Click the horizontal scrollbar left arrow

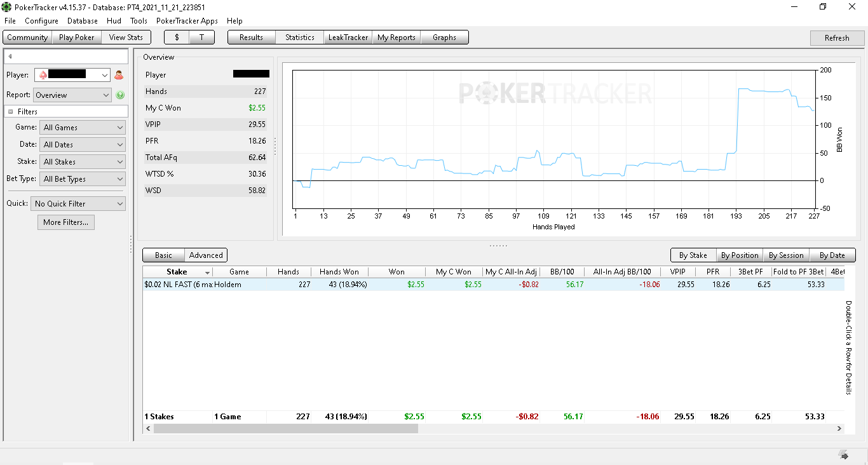pos(149,428)
